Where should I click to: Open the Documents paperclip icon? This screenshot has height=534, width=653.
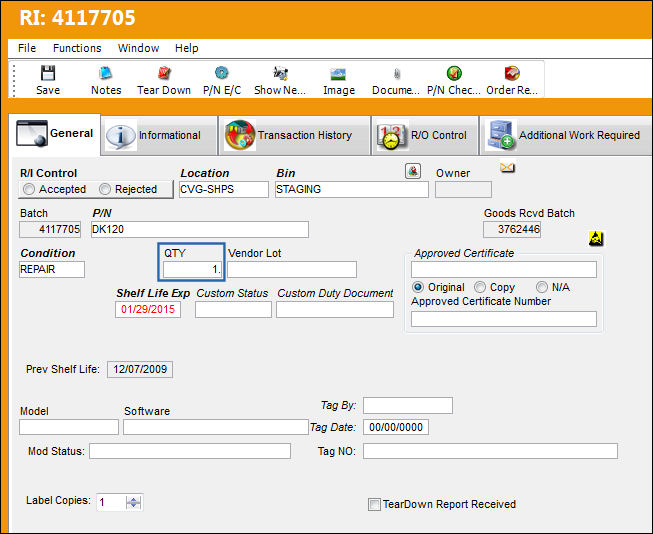click(x=396, y=74)
